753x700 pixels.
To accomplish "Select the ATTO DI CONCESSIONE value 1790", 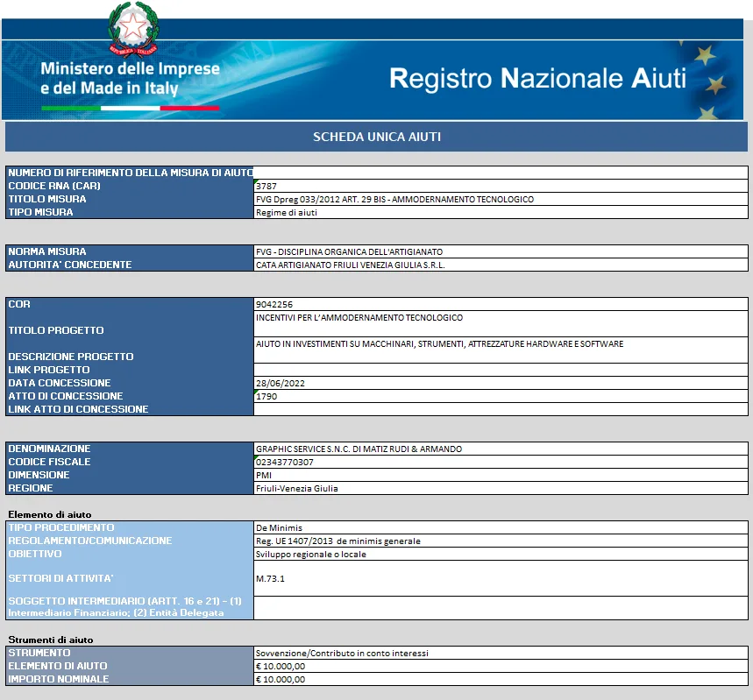I will (x=266, y=397).
